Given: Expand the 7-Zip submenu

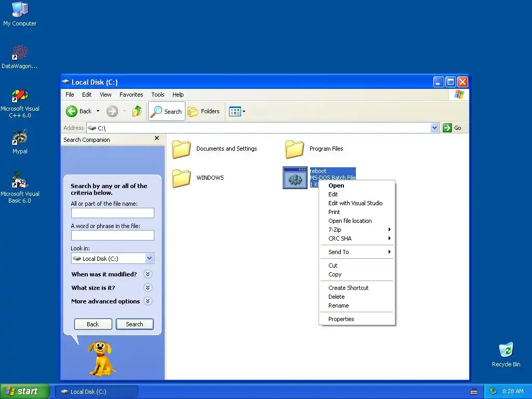Looking at the screenshot, I should point(357,230).
